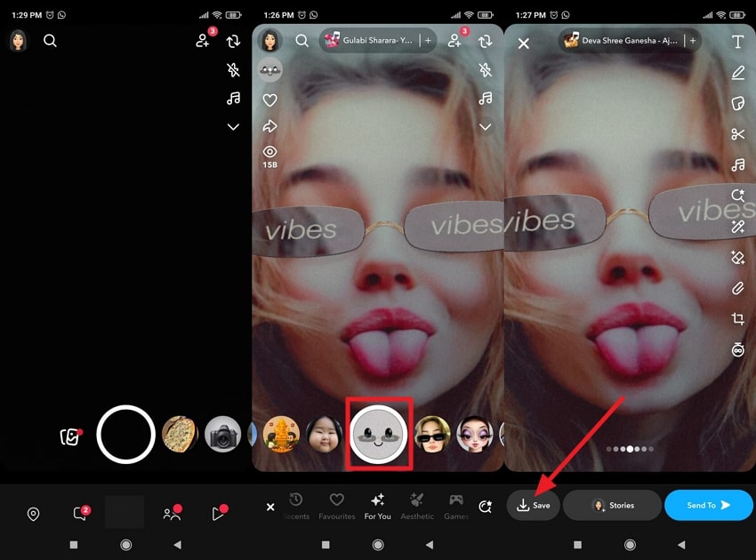Viewport: 756px width, 560px height.
Task: Open the snap timer icon
Action: coord(737,349)
